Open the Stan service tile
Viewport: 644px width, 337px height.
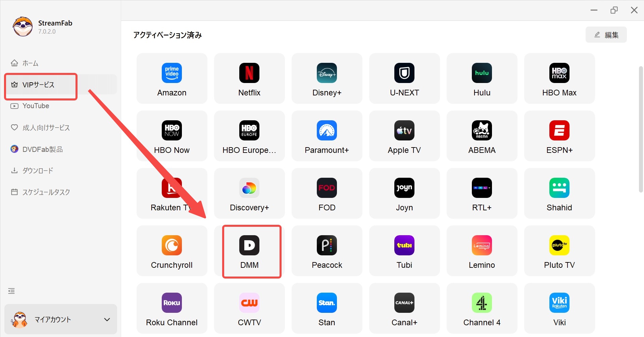(x=327, y=308)
